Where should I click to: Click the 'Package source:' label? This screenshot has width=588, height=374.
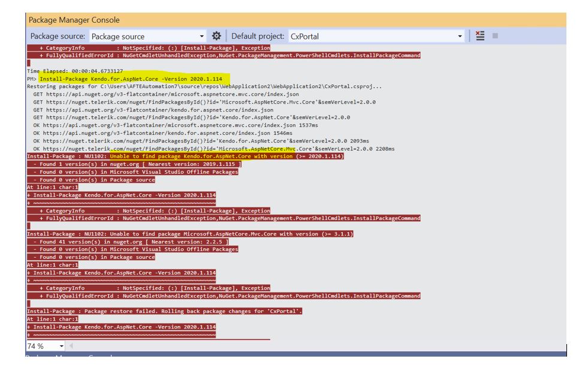point(58,36)
